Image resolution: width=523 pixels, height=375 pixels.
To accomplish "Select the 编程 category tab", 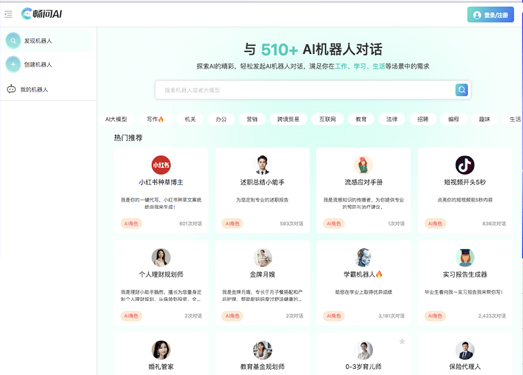I will tap(454, 119).
